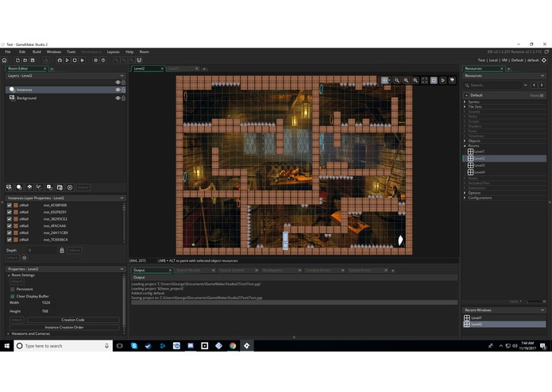Click the oWall color swatch of inst_38295CE2

coord(16,219)
